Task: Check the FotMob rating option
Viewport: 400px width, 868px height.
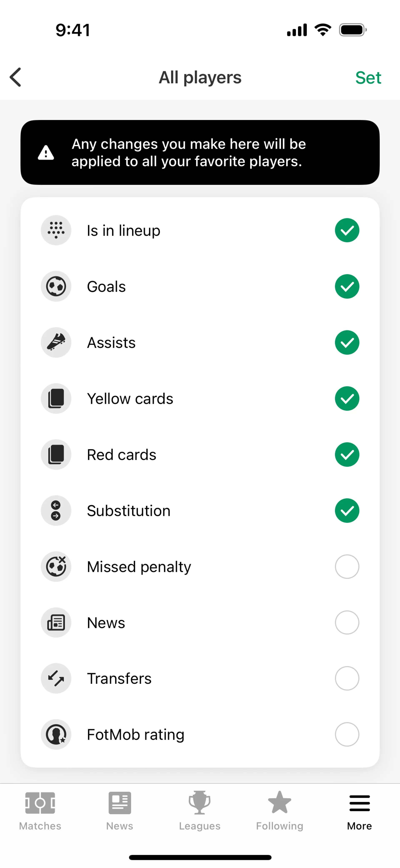Action: [x=347, y=734]
